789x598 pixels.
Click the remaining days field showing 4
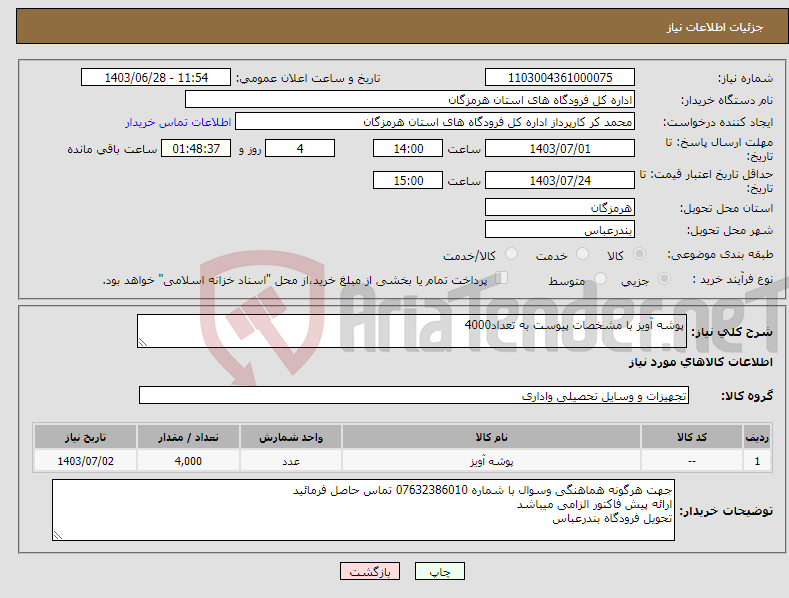[x=300, y=148]
